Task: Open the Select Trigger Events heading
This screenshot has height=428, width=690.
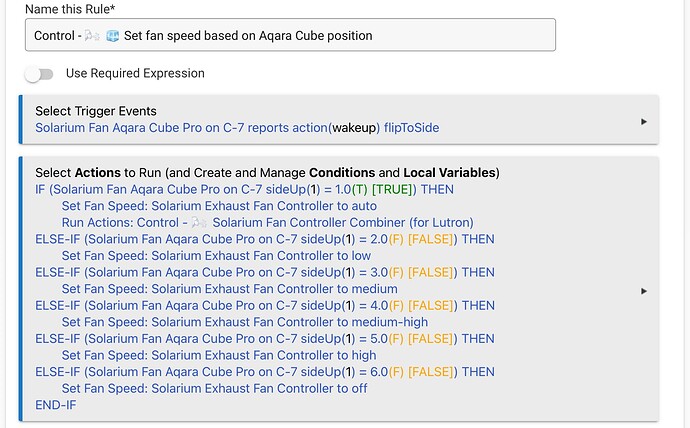Action: click(x=96, y=111)
